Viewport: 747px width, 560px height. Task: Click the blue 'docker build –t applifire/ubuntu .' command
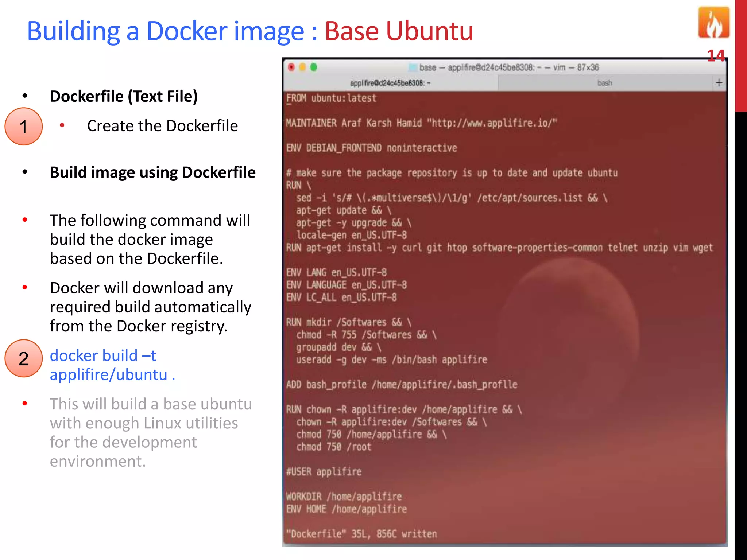tap(112, 365)
